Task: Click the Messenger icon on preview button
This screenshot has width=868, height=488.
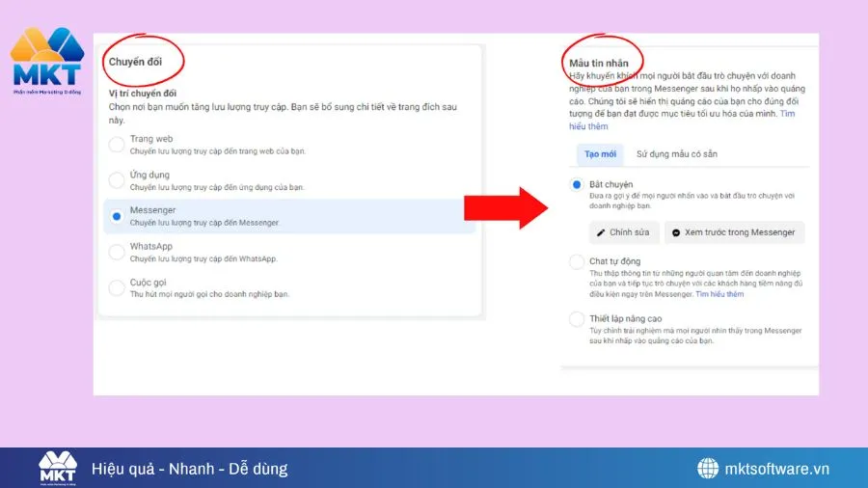Action: (676, 233)
